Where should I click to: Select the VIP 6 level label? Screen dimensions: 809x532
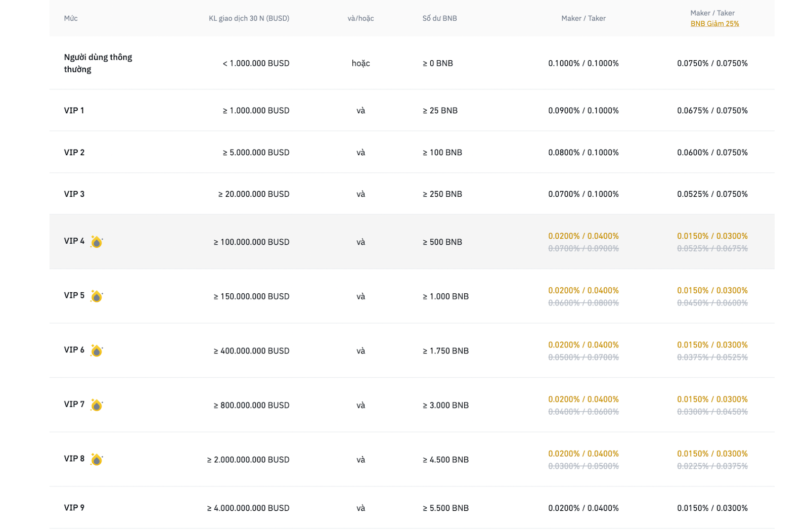[x=74, y=349]
